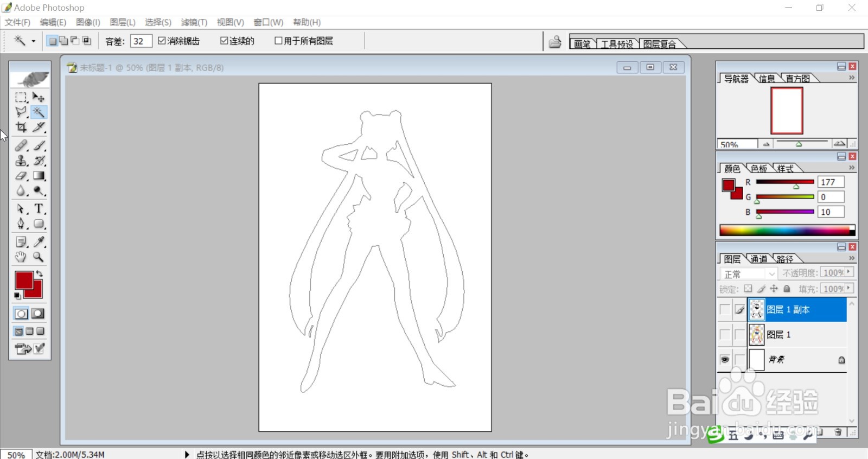Viewport: 868px width, 459px height.
Task: Select the History Brush tool
Action: (x=39, y=161)
